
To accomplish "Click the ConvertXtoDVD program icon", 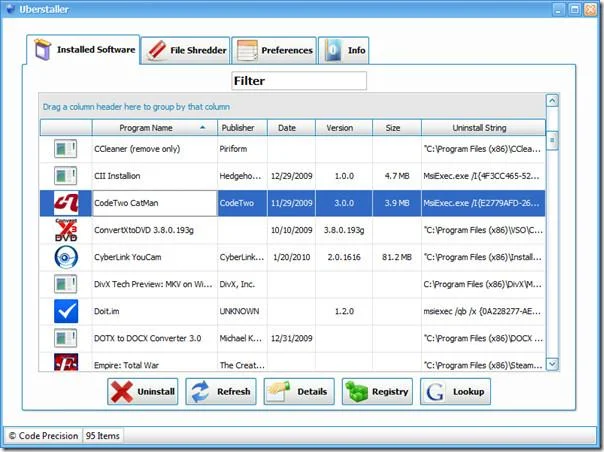I will (66, 230).
